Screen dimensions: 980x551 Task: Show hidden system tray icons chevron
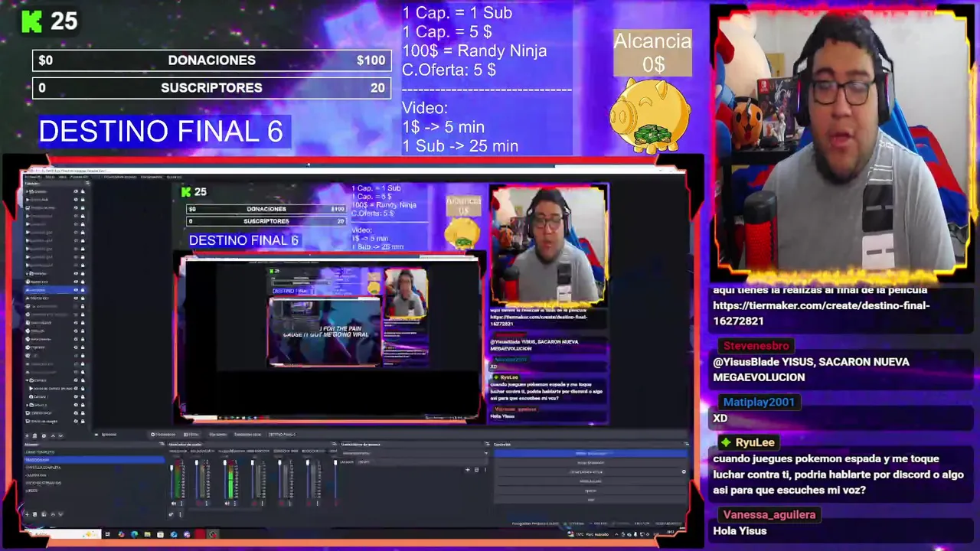pyautogui.click(x=616, y=534)
